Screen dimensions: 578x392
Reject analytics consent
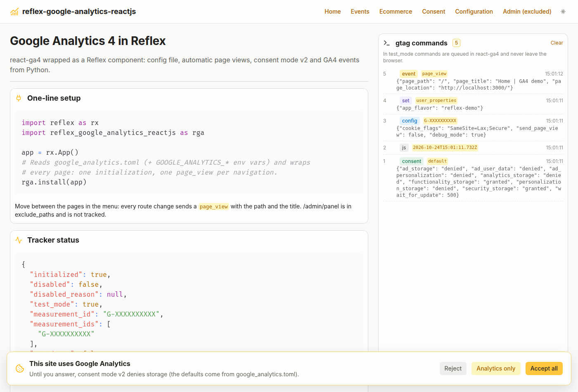pyautogui.click(x=453, y=368)
